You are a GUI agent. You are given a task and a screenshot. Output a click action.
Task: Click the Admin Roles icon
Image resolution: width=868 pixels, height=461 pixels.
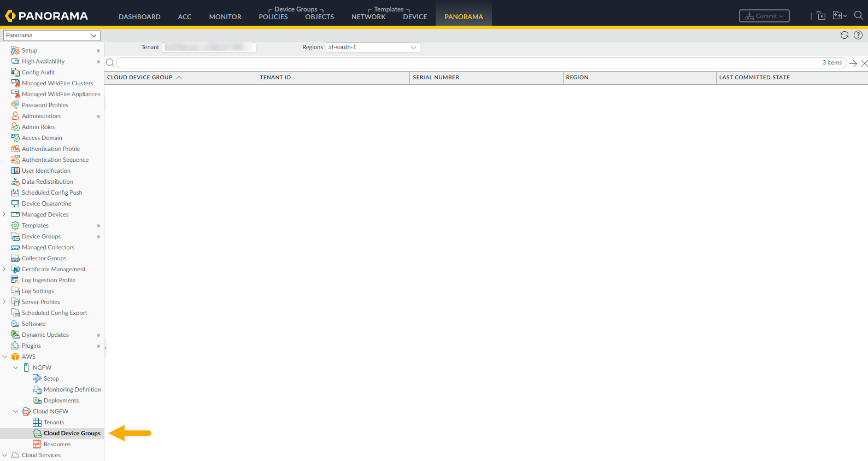pyautogui.click(x=15, y=127)
